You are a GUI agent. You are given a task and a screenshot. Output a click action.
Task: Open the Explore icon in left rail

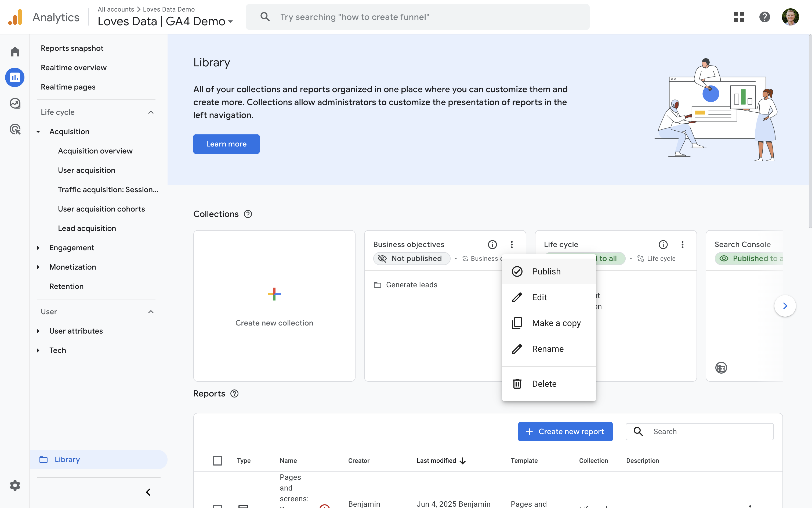[15, 103]
